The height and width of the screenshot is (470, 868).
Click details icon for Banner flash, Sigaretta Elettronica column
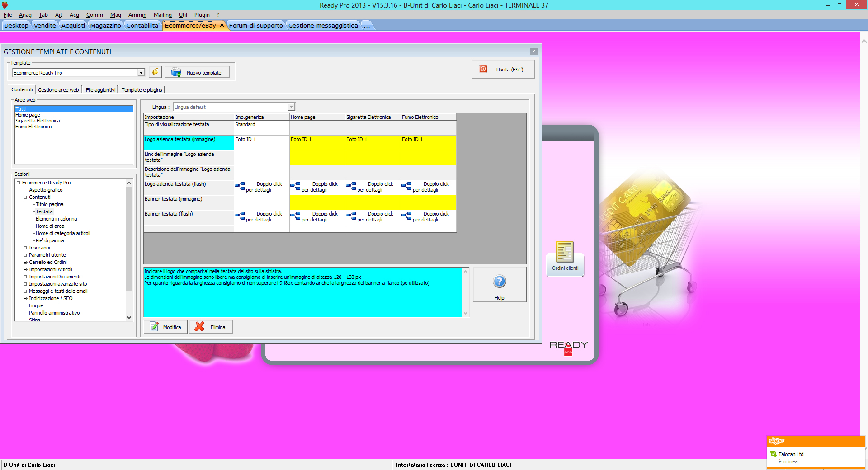click(351, 216)
